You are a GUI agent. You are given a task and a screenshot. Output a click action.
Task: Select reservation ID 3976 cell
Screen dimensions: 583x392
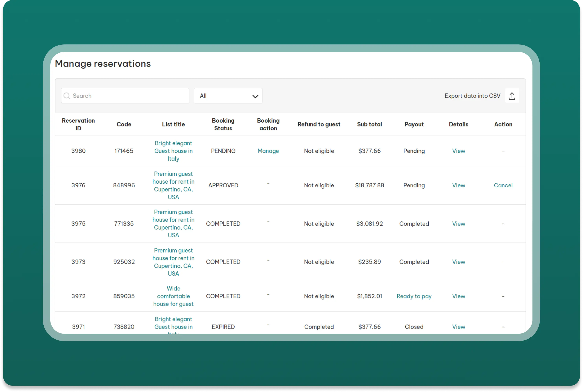(78, 185)
